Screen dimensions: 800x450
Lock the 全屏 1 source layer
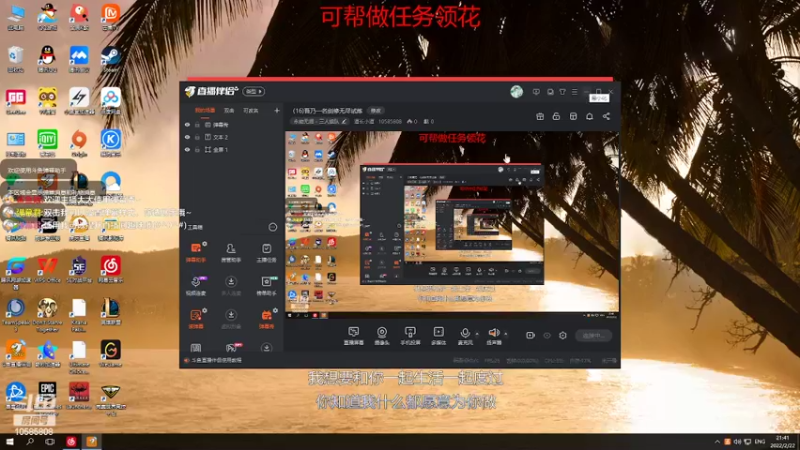[x=197, y=149]
